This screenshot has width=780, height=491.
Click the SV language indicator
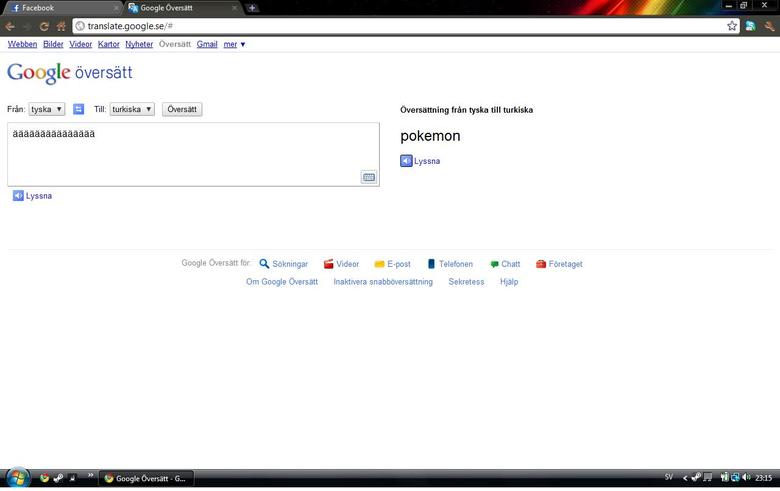pos(669,477)
